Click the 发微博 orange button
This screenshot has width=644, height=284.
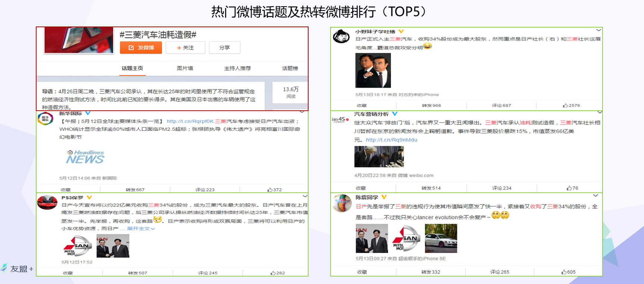(x=141, y=48)
